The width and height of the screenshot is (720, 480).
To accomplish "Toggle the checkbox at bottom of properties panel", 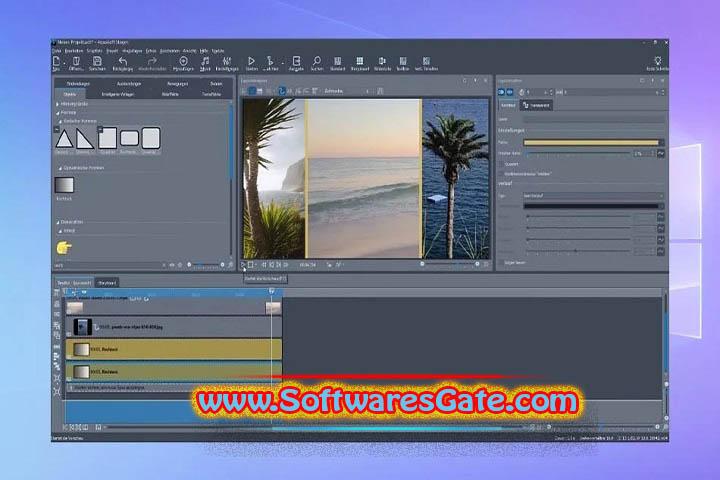I will tap(501, 263).
